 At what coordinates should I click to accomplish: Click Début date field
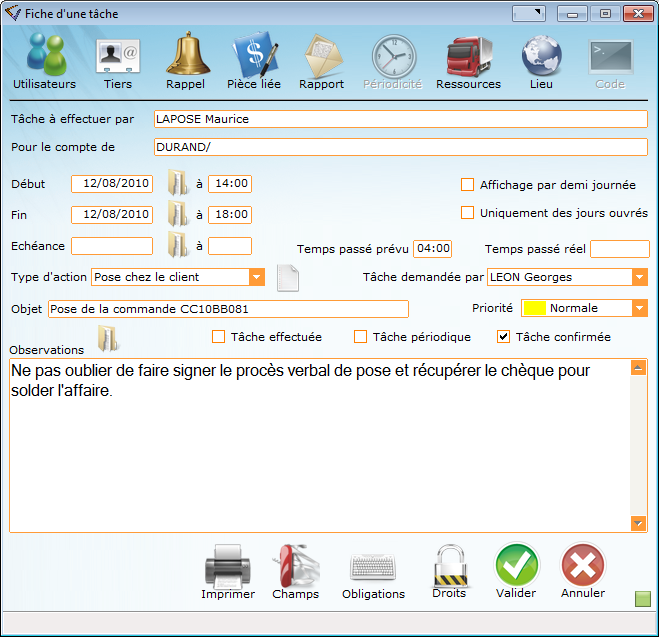tap(112, 184)
